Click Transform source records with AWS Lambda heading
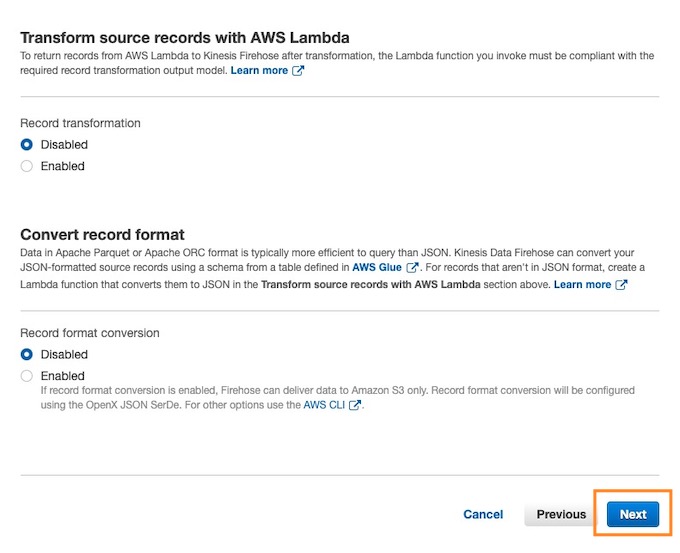 click(x=185, y=38)
